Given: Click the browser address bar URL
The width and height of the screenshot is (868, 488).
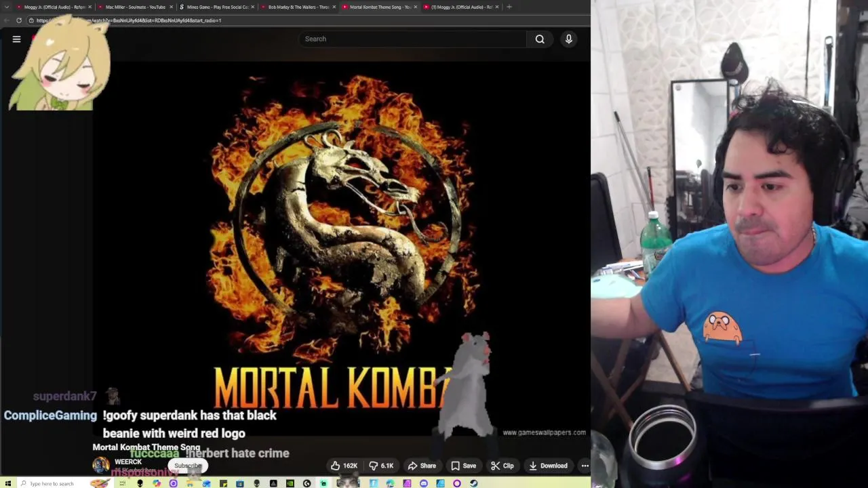Looking at the screenshot, I should (129, 20).
